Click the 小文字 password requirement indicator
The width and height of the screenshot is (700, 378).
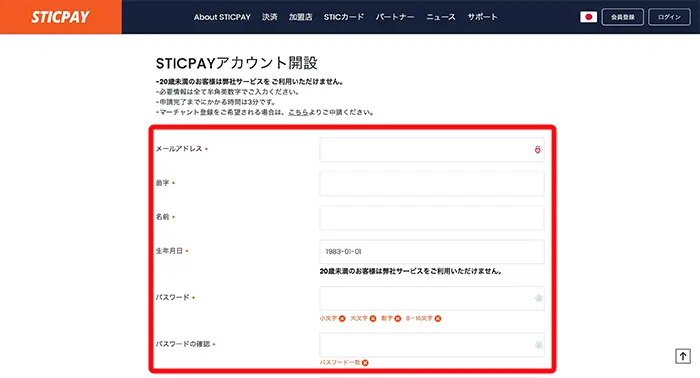332,318
